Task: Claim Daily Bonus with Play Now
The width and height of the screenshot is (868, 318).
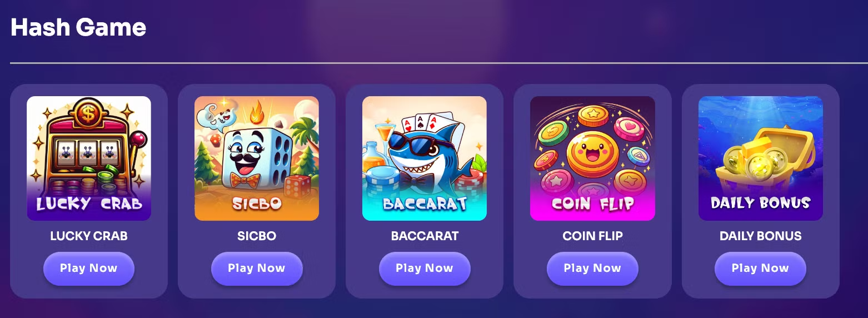Action: pos(760,269)
